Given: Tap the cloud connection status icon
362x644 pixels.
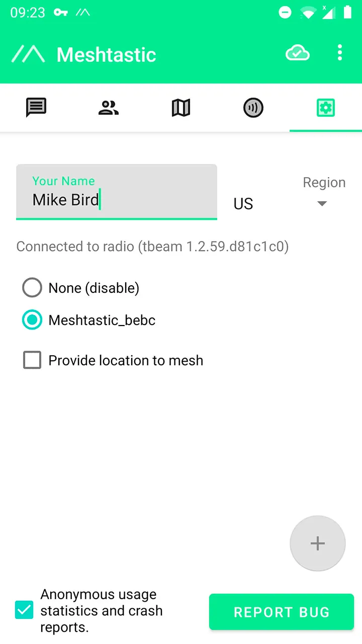Looking at the screenshot, I should (297, 53).
